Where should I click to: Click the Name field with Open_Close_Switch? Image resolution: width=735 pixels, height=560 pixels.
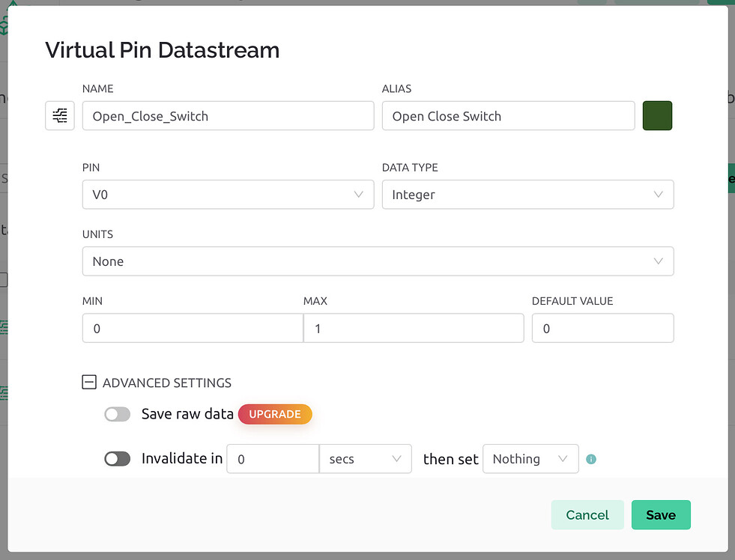tap(228, 116)
